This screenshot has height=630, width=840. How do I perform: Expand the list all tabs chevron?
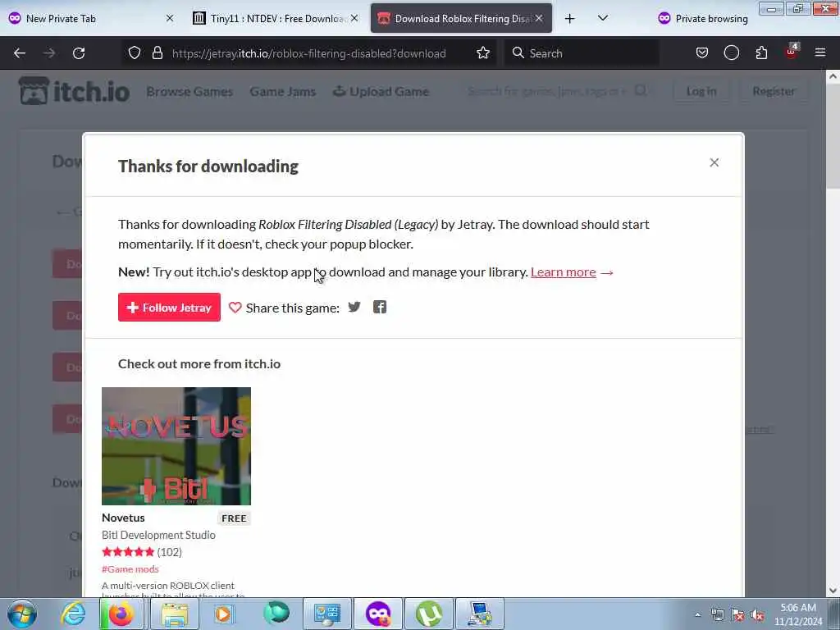[x=603, y=18]
